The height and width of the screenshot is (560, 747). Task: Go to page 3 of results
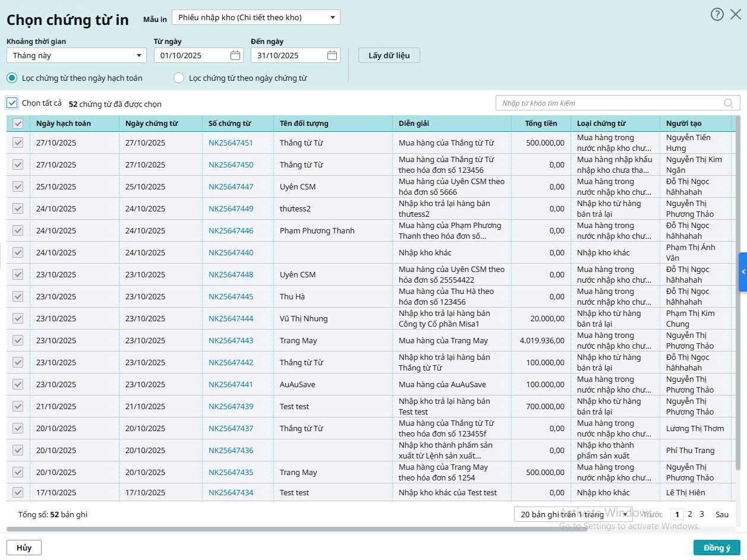click(x=702, y=514)
